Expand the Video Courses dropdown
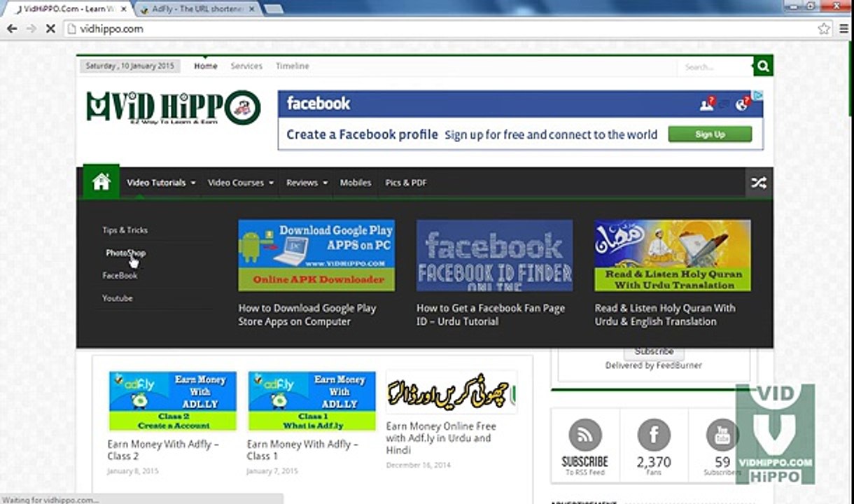The width and height of the screenshot is (854, 504). point(241,183)
